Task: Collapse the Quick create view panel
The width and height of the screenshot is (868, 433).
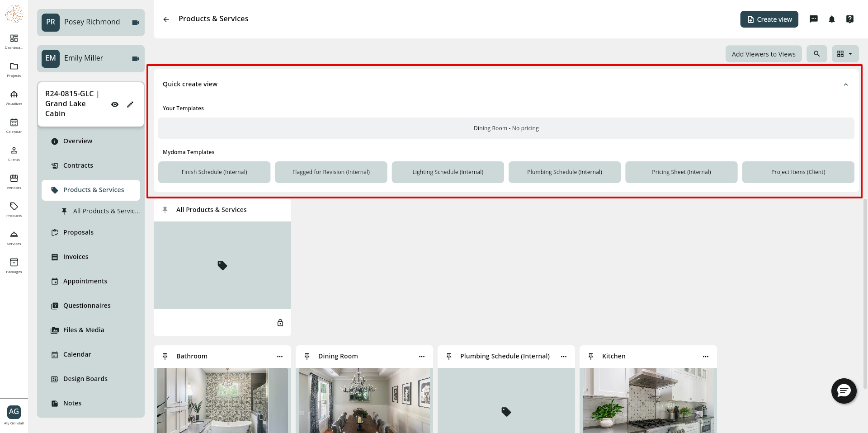Action: coord(846,85)
